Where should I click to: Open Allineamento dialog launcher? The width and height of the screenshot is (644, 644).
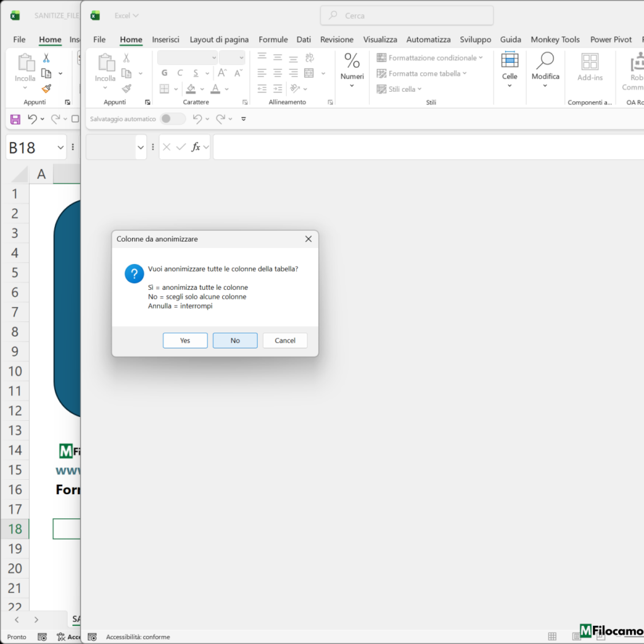point(330,103)
